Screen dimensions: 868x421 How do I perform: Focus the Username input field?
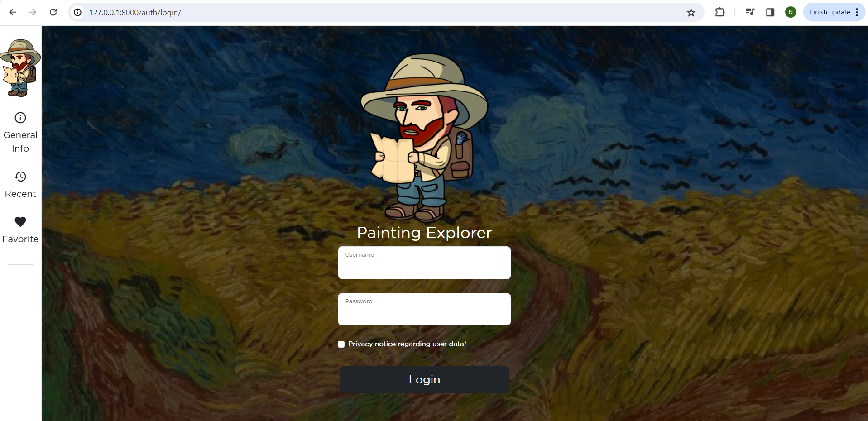click(x=424, y=263)
